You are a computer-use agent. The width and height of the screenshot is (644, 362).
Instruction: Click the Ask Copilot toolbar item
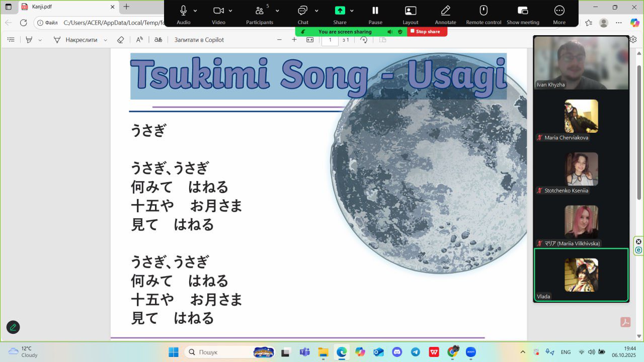click(x=199, y=40)
